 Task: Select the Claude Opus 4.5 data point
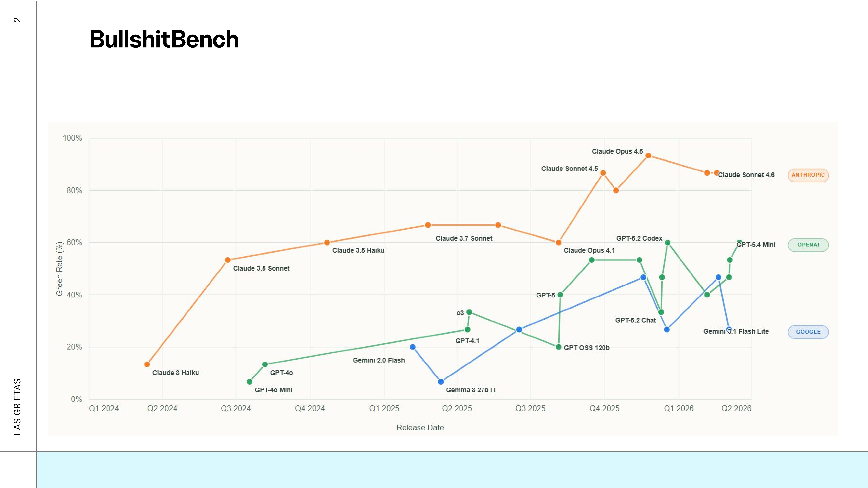pyautogui.click(x=648, y=156)
